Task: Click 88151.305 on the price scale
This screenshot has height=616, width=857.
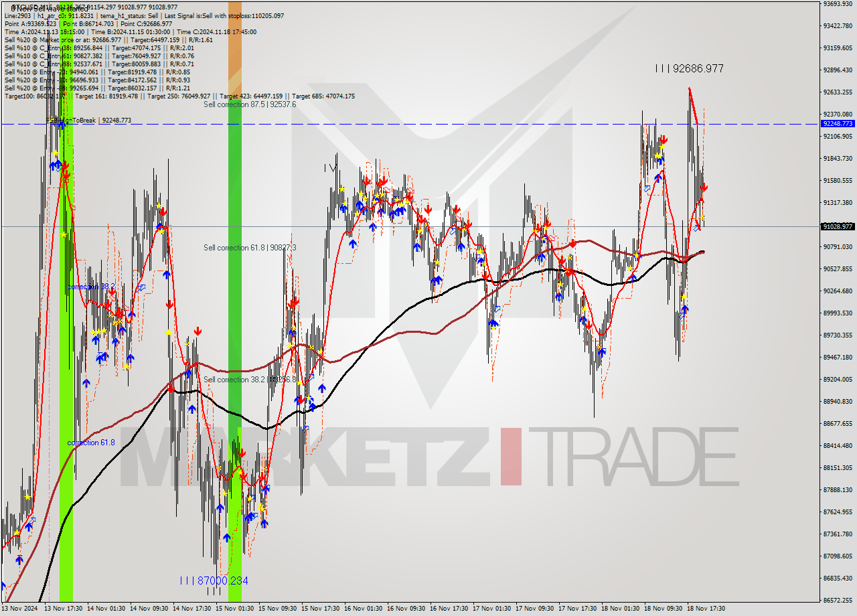Action: (x=838, y=467)
